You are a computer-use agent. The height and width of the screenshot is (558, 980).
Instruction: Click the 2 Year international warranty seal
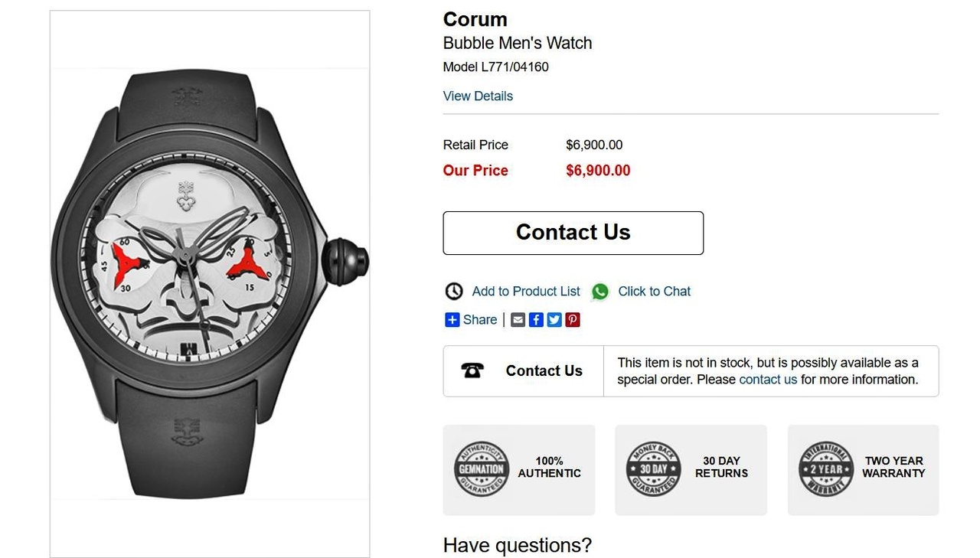pyautogui.click(x=825, y=468)
